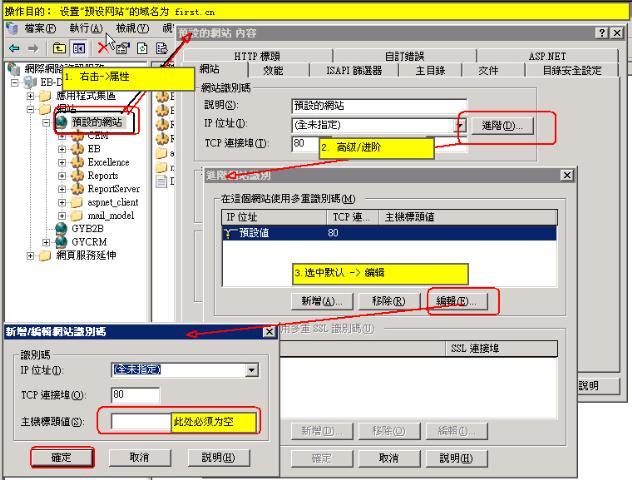Click the ReportServer application gear icon

click(x=77, y=189)
